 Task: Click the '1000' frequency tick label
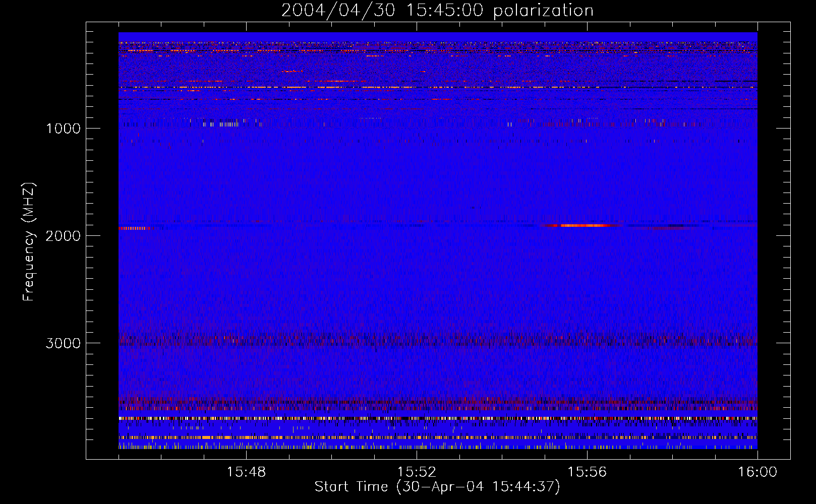tap(63, 129)
